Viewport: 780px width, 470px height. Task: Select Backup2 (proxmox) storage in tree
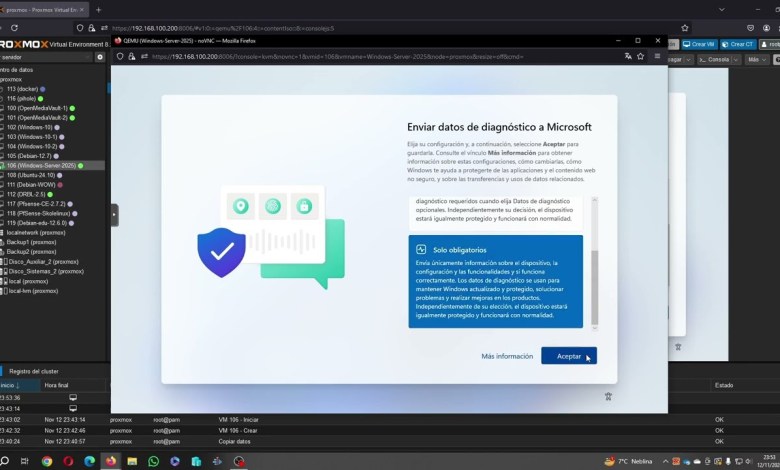(31, 252)
